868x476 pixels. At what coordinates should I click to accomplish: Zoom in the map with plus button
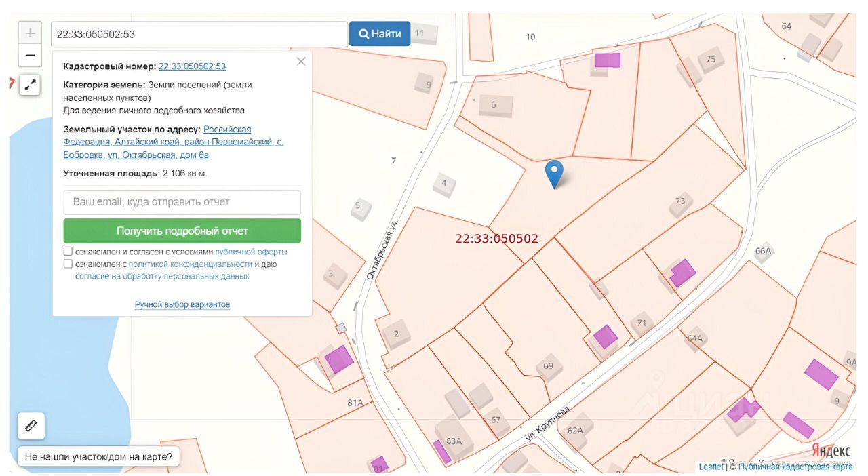point(30,33)
